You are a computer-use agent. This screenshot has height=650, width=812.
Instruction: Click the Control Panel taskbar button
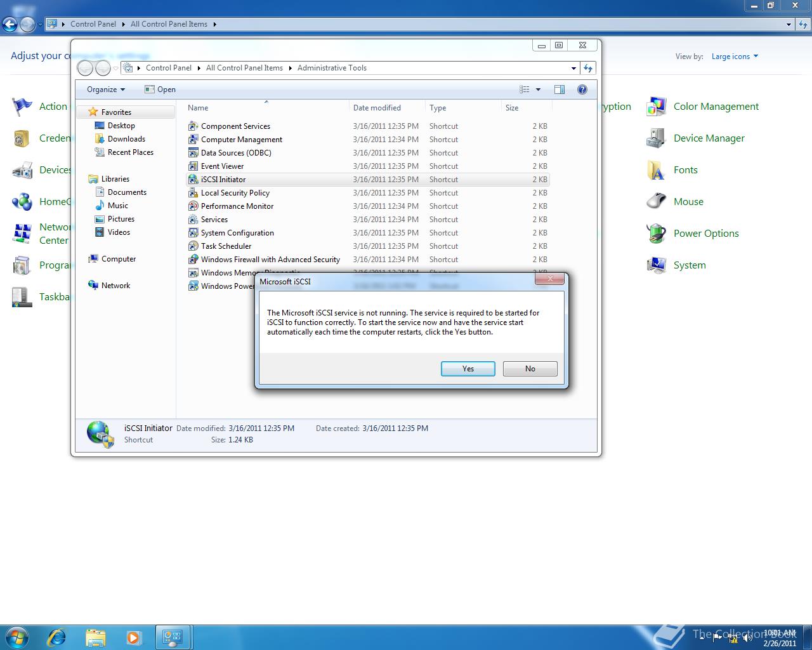(173, 637)
